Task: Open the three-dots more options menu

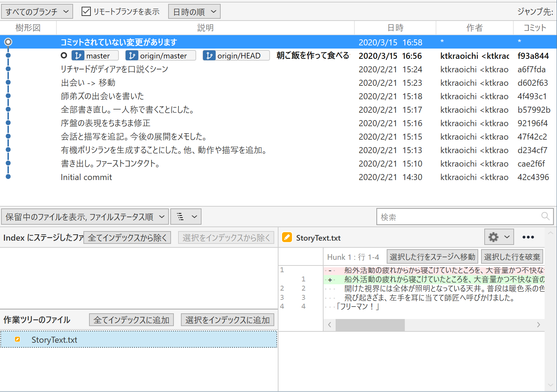Action: click(x=528, y=237)
